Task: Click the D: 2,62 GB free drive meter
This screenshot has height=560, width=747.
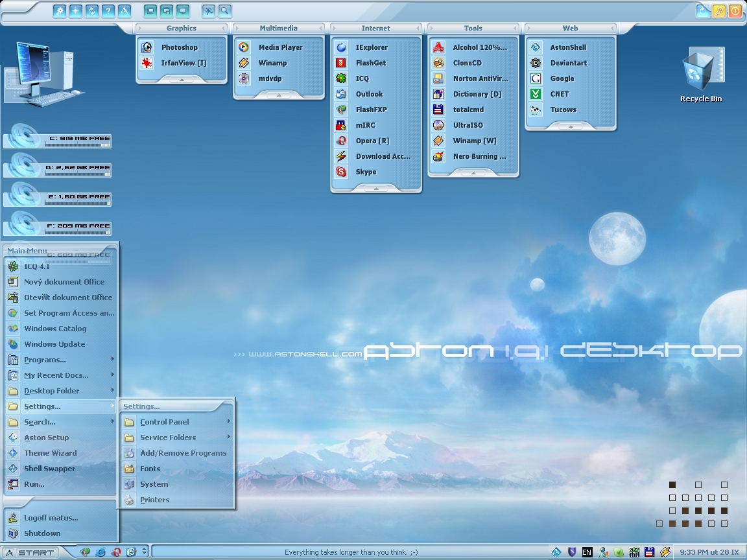Action: click(x=57, y=166)
